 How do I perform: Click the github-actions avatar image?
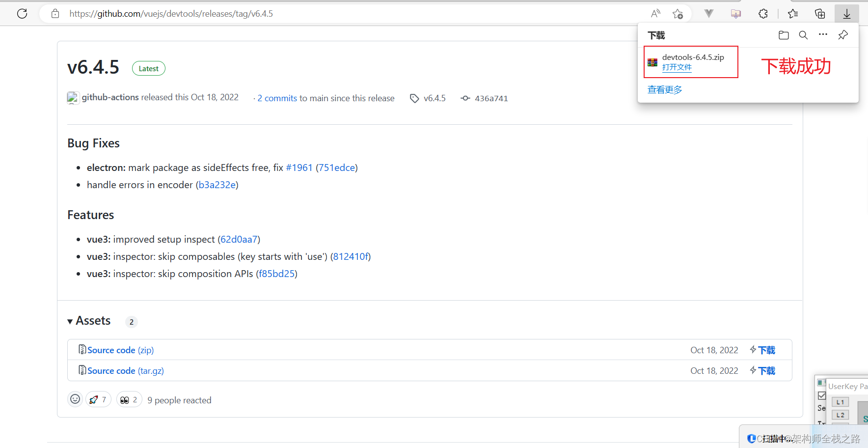[73, 98]
